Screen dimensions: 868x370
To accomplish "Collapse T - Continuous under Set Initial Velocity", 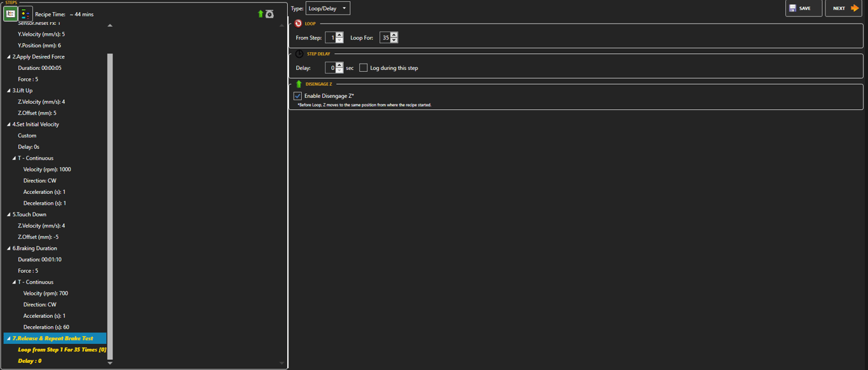I will [14, 158].
